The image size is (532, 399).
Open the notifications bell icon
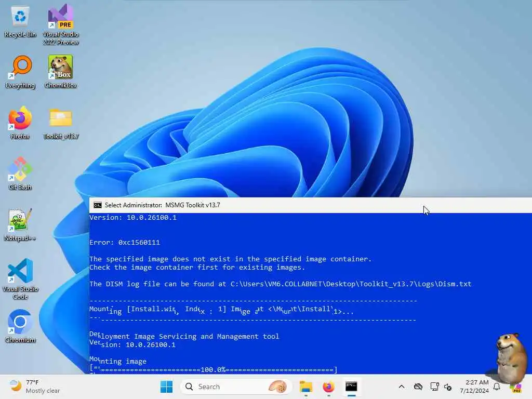coord(497,387)
